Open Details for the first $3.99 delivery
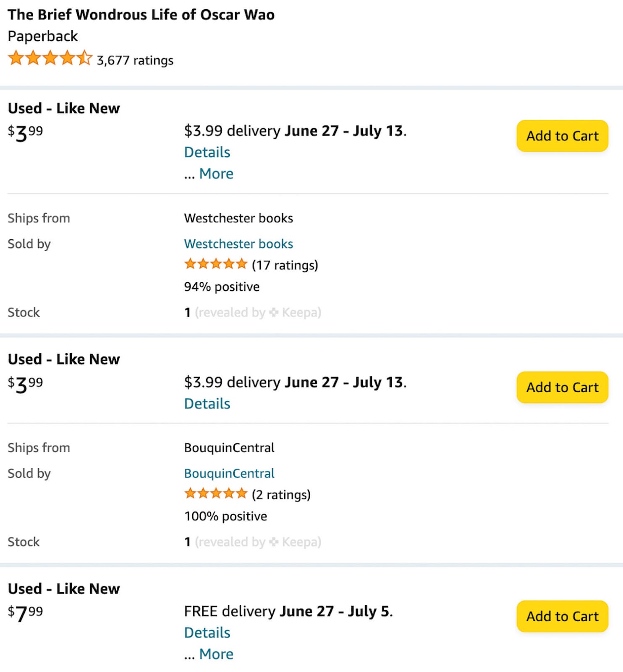The height and width of the screenshot is (672, 623). coord(207,152)
